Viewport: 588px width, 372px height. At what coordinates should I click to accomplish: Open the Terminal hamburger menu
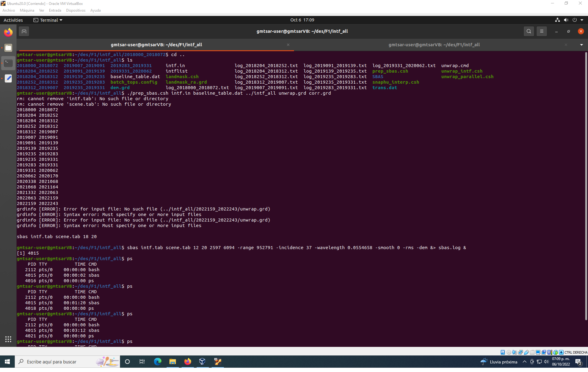tap(542, 31)
